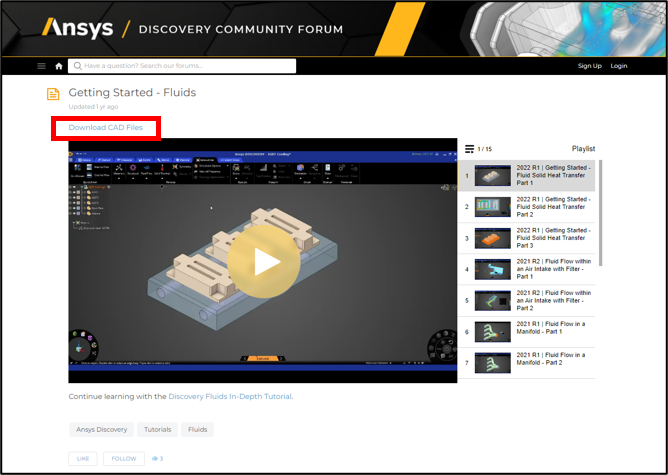Select playlist video 1 Heat Transfer Part 1
This screenshot has width=668, height=475.
pos(526,176)
